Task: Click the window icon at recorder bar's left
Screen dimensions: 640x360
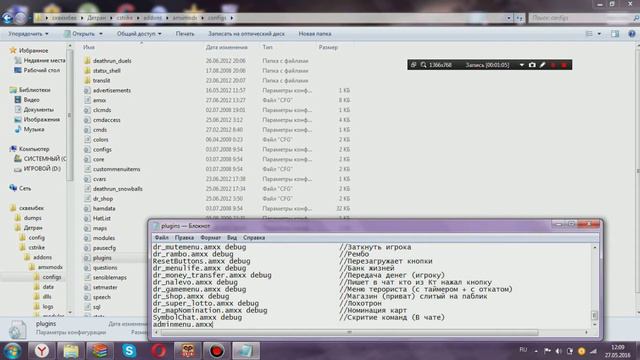Action: coord(413,64)
